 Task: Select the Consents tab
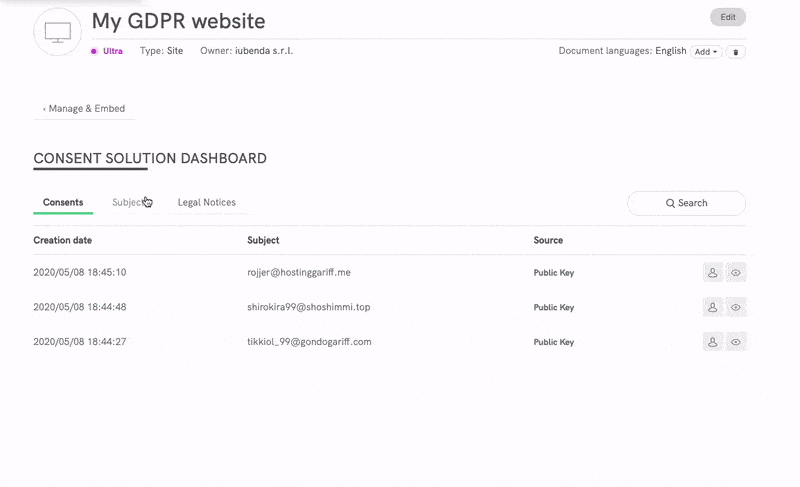click(x=63, y=202)
